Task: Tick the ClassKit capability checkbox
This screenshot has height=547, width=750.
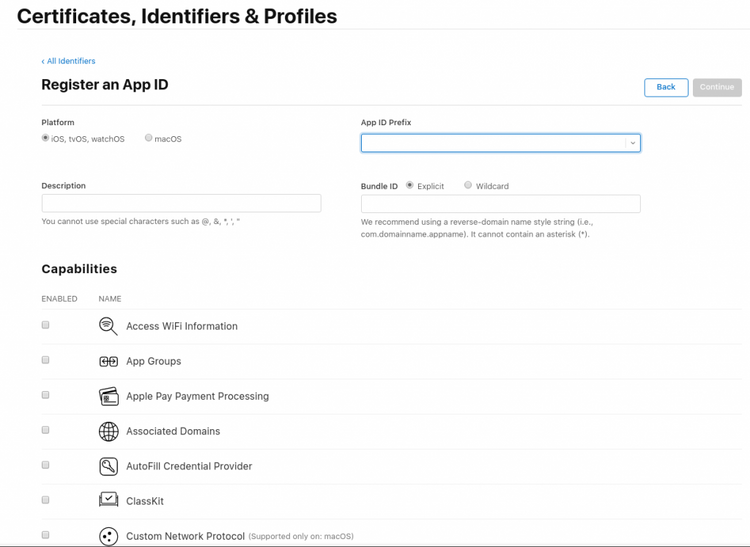Action: point(45,500)
